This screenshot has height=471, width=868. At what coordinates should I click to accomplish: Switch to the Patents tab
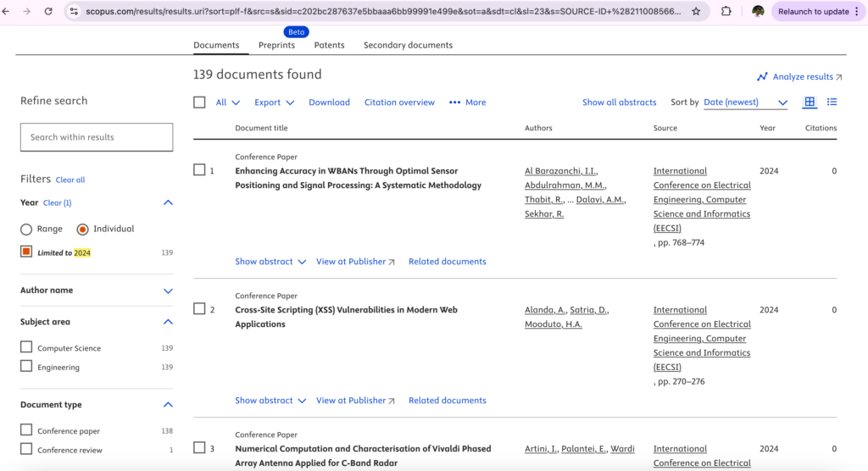[x=329, y=45]
